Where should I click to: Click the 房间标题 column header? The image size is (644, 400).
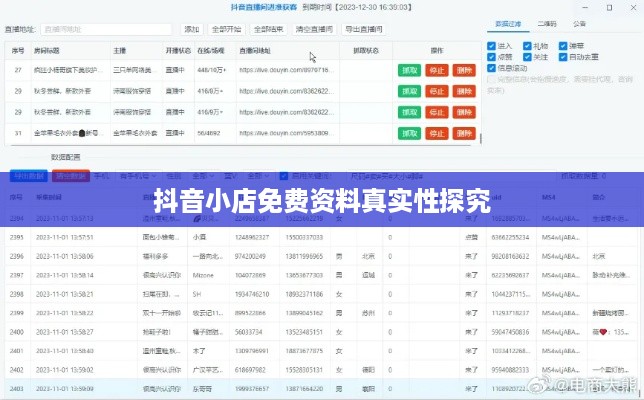click(x=47, y=51)
